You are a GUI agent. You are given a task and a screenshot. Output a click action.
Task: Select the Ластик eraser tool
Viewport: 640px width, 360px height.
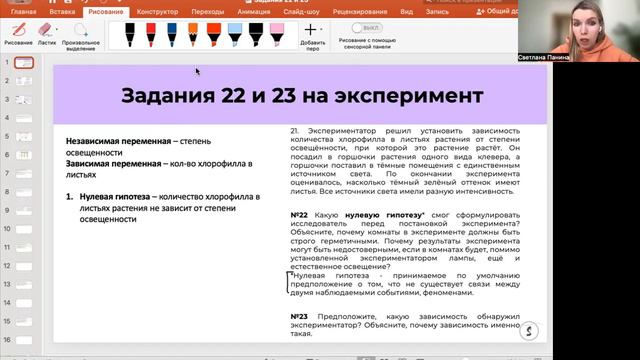[x=46, y=33]
